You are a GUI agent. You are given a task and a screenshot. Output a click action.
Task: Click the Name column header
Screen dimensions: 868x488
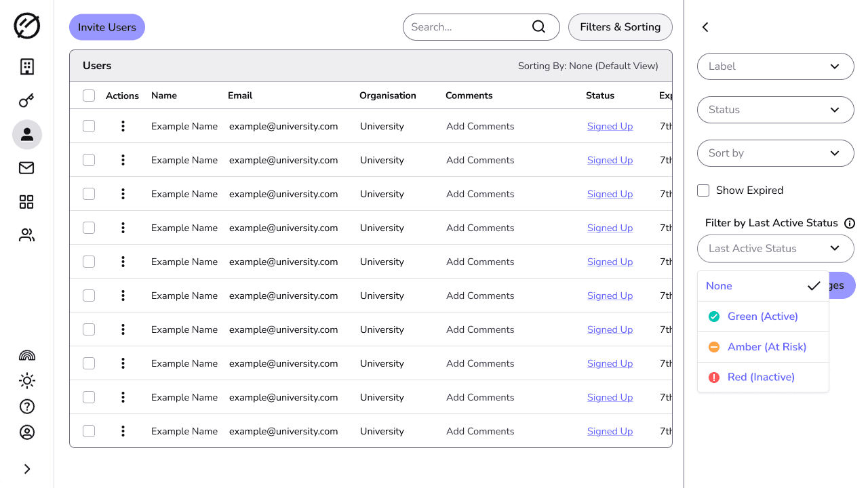coord(164,96)
